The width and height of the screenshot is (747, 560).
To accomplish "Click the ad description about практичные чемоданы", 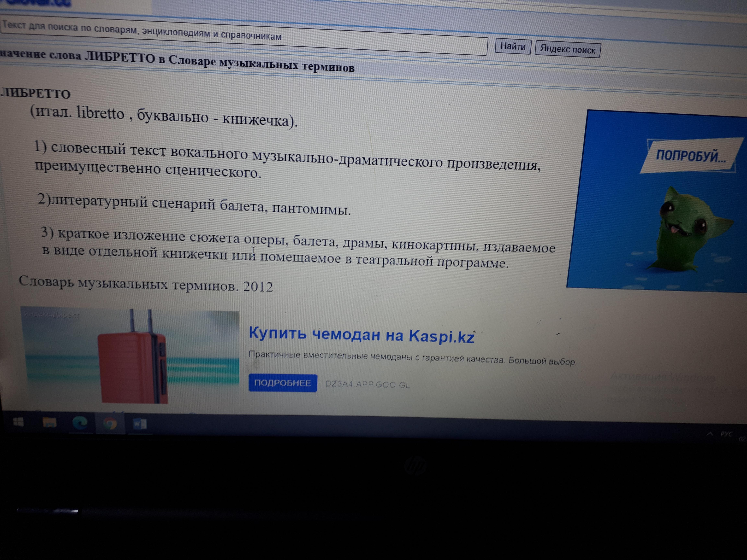I will 412,358.
